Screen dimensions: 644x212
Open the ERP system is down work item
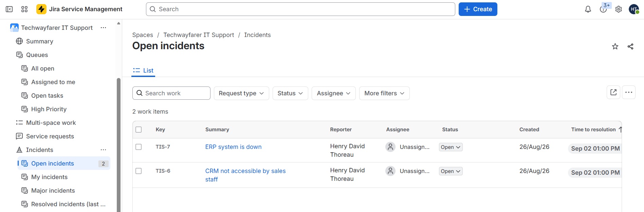233,147
